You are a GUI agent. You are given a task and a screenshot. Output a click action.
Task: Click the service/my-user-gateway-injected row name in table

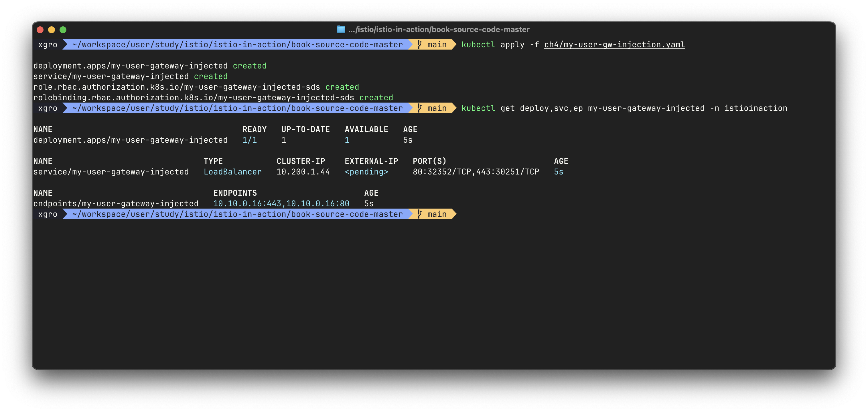pos(111,172)
